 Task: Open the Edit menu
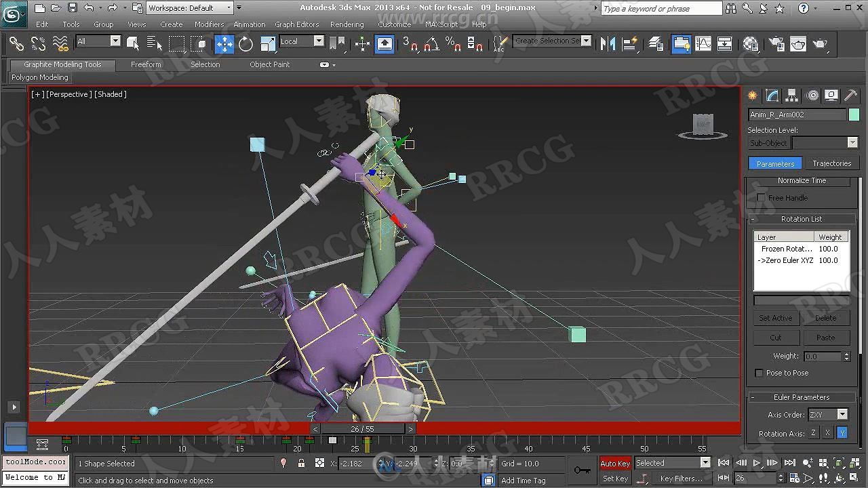[42, 24]
